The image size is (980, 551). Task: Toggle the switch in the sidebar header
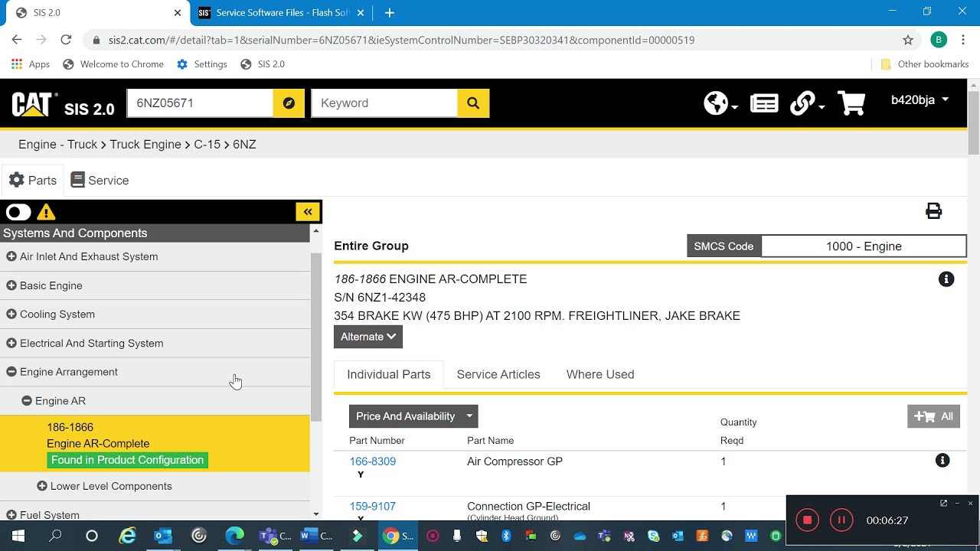(x=18, y=212)
